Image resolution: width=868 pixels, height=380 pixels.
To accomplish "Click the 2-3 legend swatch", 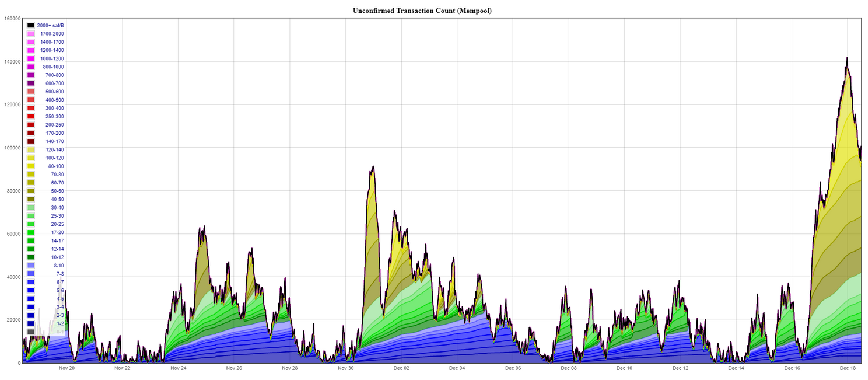I will (31, 315).
